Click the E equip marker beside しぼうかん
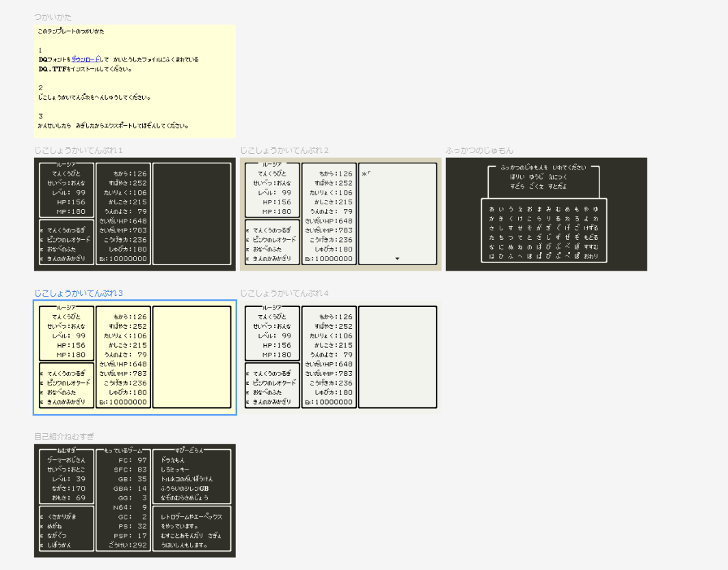This screenshot has height=570, width=728. click(42, 545)
